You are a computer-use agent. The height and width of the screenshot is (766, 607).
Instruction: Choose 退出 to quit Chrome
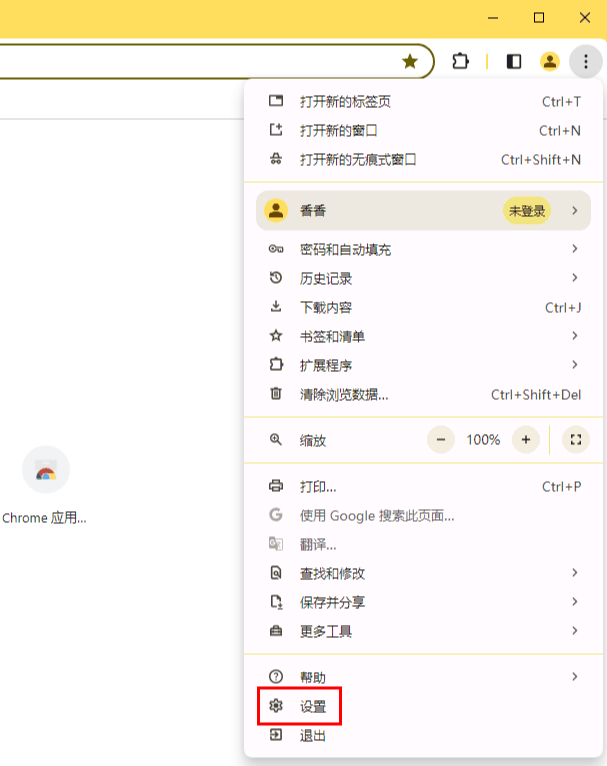pyautogui.click(x=423, y=735)
